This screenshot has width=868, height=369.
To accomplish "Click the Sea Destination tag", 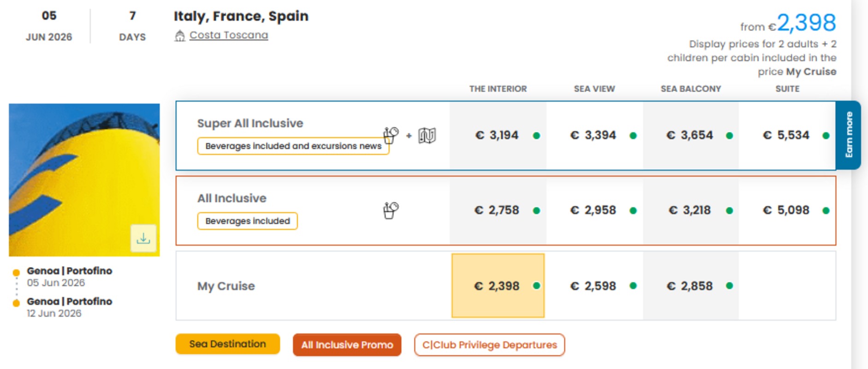I will coord(227,344).
